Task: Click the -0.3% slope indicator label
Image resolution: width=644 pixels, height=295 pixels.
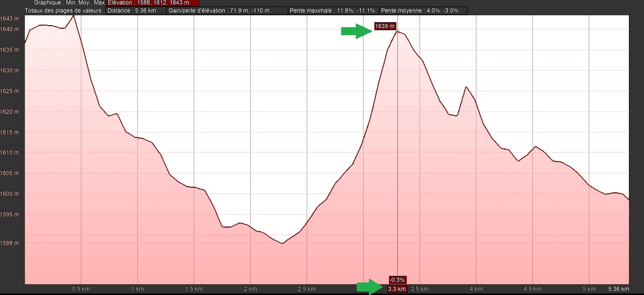Action: (x=397, y=280)
